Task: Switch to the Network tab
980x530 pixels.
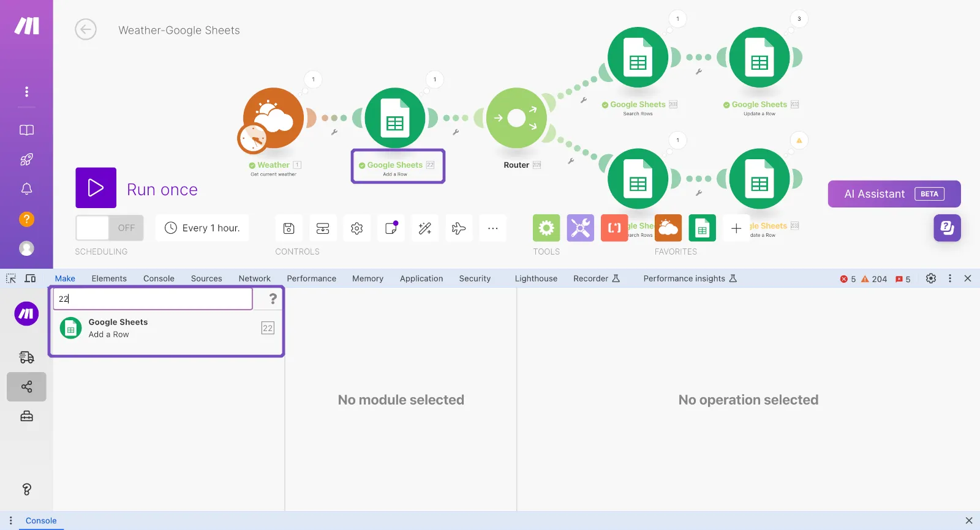Action: pyautogui.click(x=255, y=278)
